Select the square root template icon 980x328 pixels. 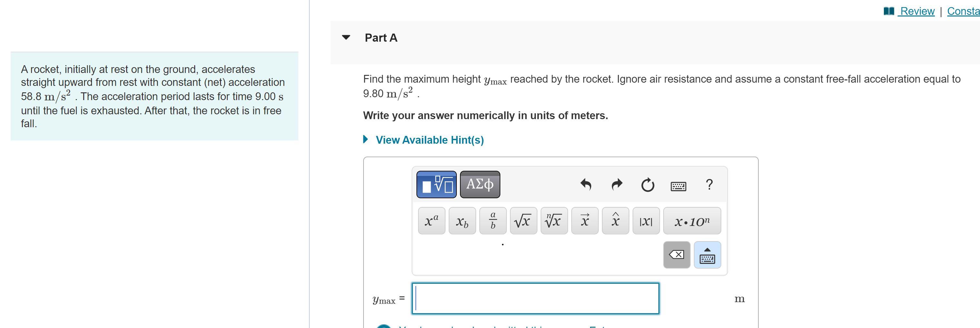523,221
